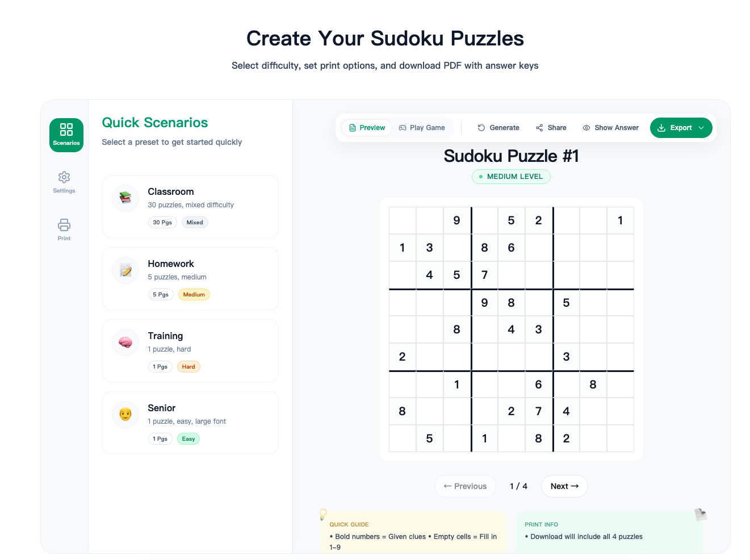Open the Print panel in the sidebar
The width and height of the screenshot is (750, 560).
click(64, 229)
